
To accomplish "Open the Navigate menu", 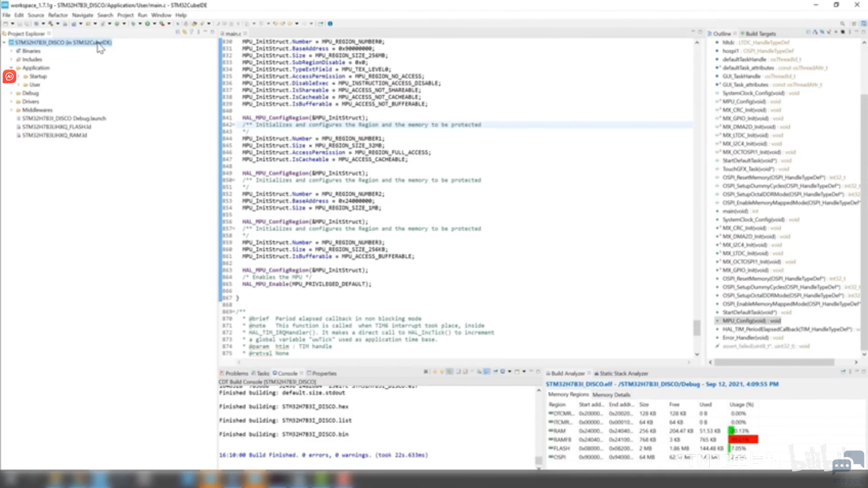I will click(82, 15).
